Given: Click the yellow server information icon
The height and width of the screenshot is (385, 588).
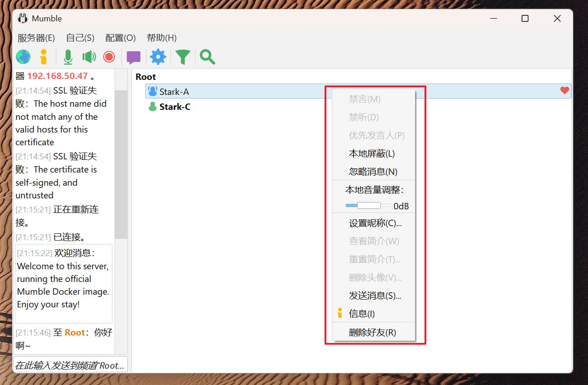Looking at the screenshot, I should 44,57.
